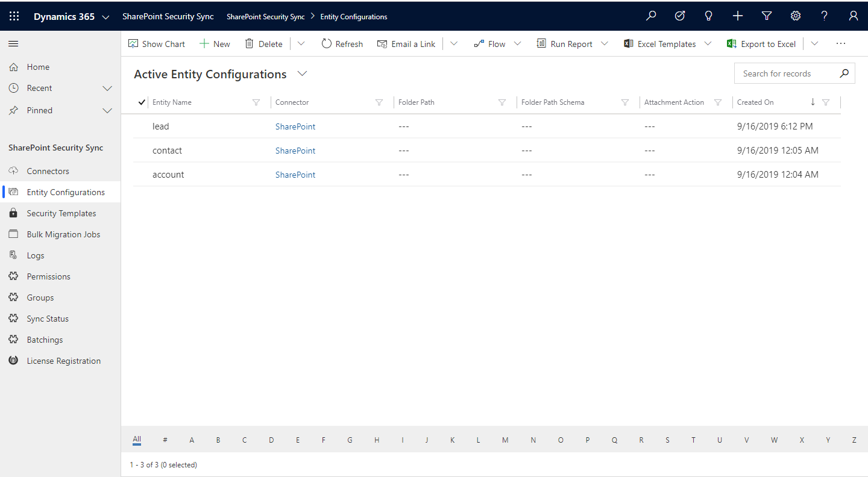Image resolution: width=868 pixels, height=477 pixels.
Task: Click the lightbulb assistant icon
Action: coord(709,16)
